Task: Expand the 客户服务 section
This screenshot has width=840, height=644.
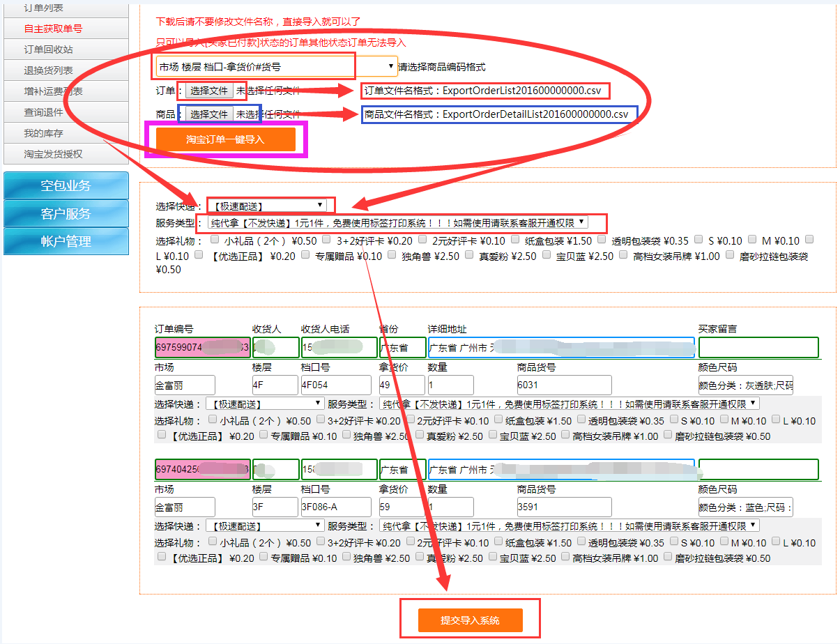Action: pyautogui.click(x=66, y=214)
